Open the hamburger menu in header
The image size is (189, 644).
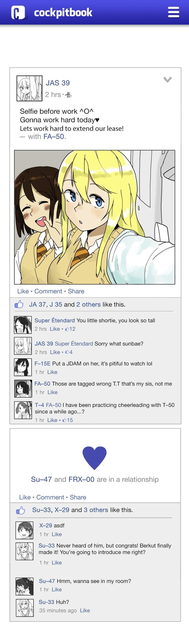[174, 12]
